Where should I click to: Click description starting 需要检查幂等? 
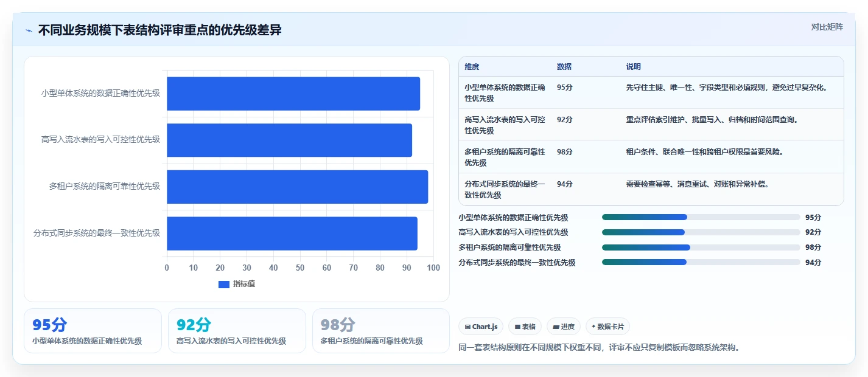(x=698, y=184)
